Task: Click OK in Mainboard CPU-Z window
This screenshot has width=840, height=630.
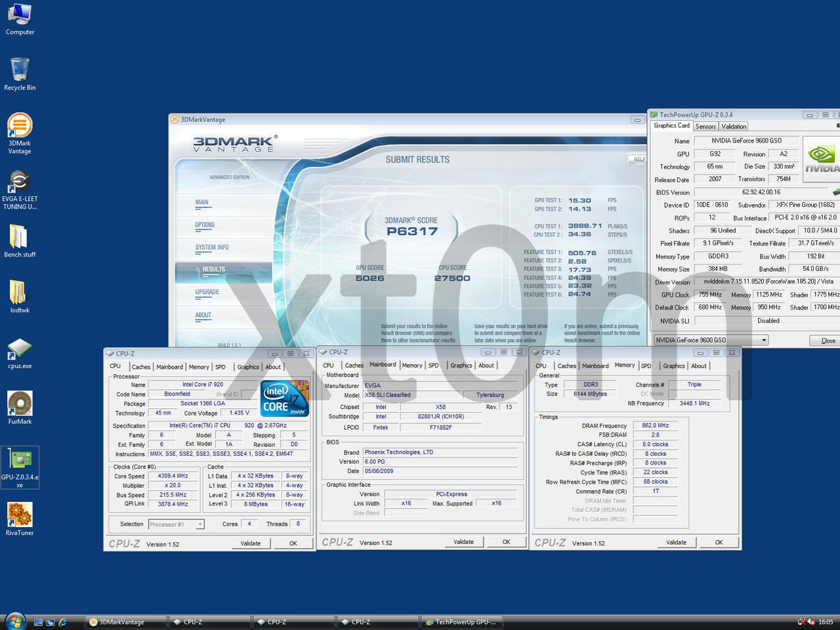Action: coord(507,542)
